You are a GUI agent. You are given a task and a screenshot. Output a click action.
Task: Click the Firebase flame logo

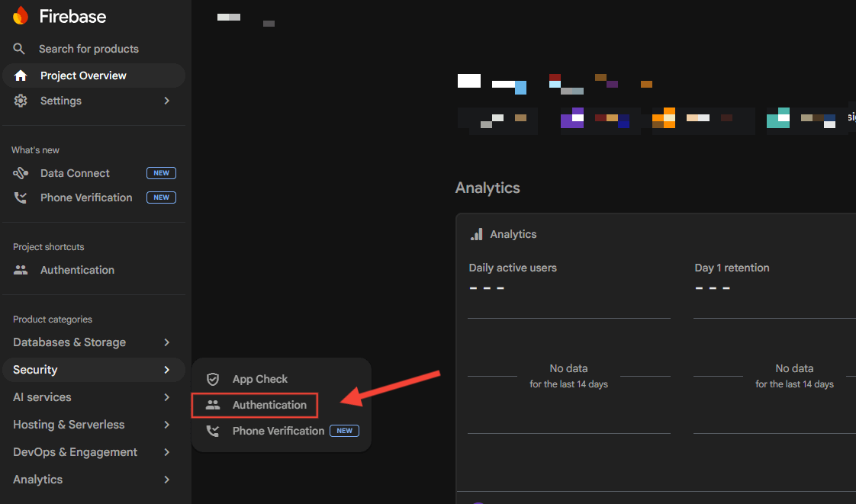(x=21, y=16)
